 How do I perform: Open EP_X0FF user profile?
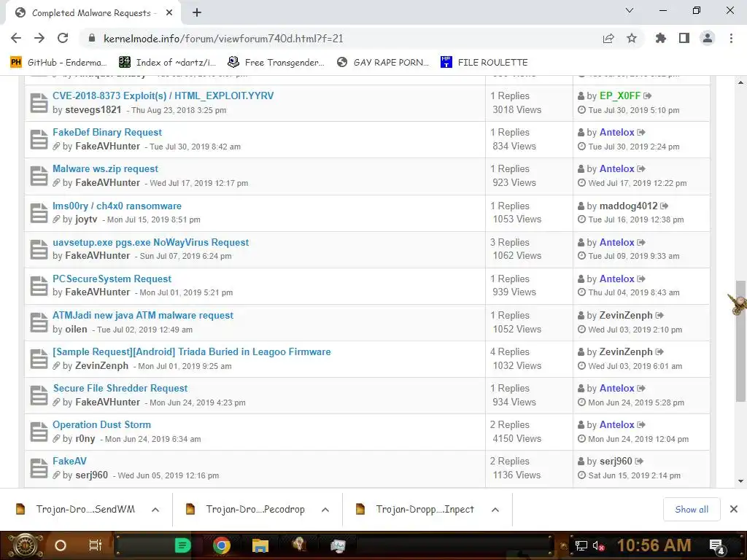(620, 96)
